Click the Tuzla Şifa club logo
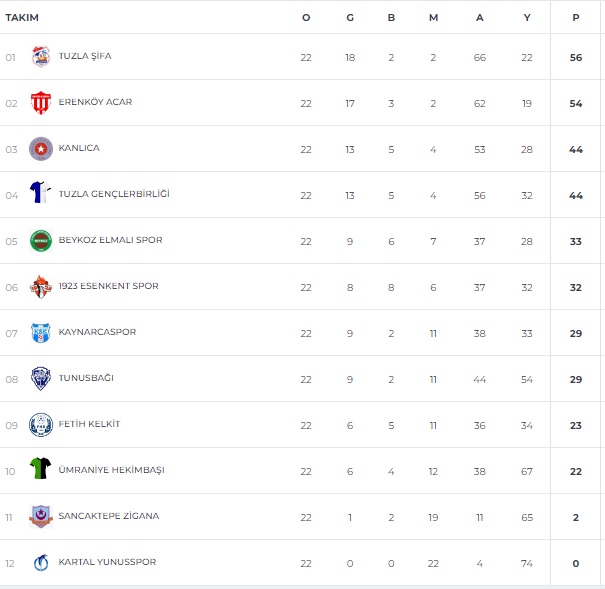This screenshot has height=589, width=605. tap(41, 56)
